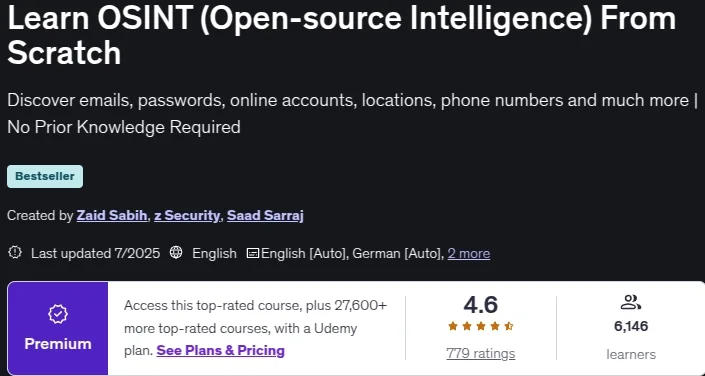This screenshot has width=705, height=376.
Task: Click the Last updated alert icon
Action: tap(14, 252)
